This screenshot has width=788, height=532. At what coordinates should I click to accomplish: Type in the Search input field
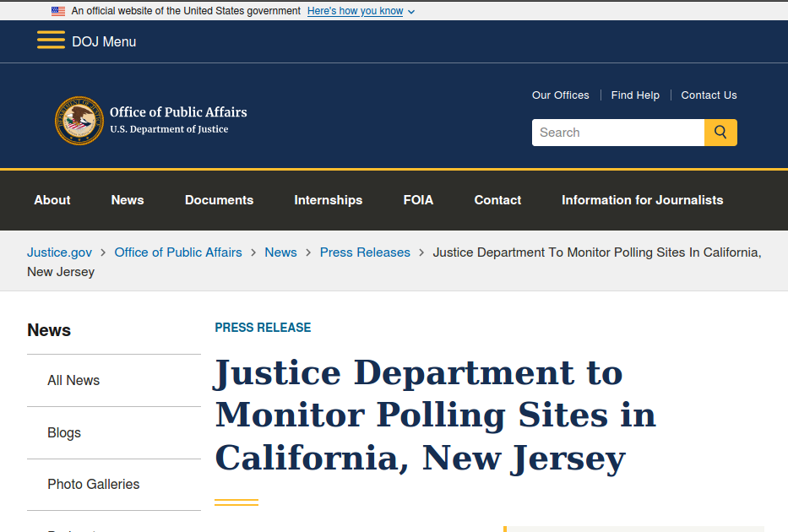617,133
